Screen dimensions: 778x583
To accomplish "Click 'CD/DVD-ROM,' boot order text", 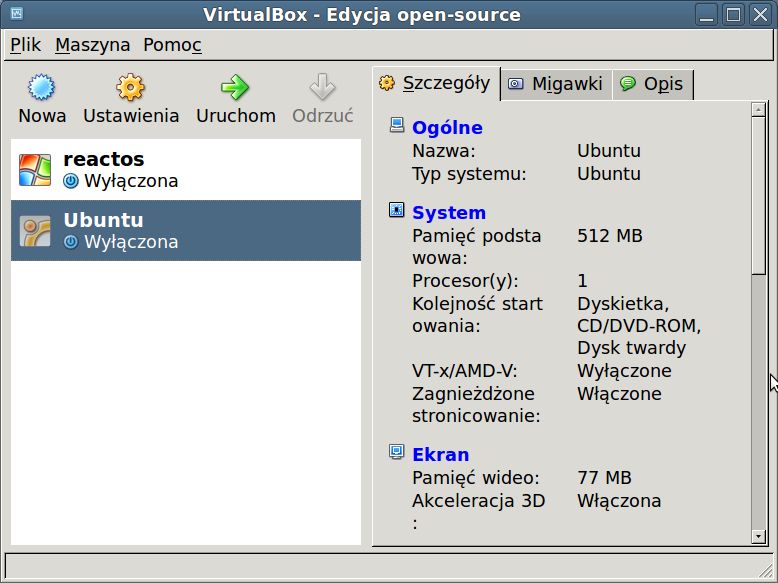I will (x=639, y=326).
